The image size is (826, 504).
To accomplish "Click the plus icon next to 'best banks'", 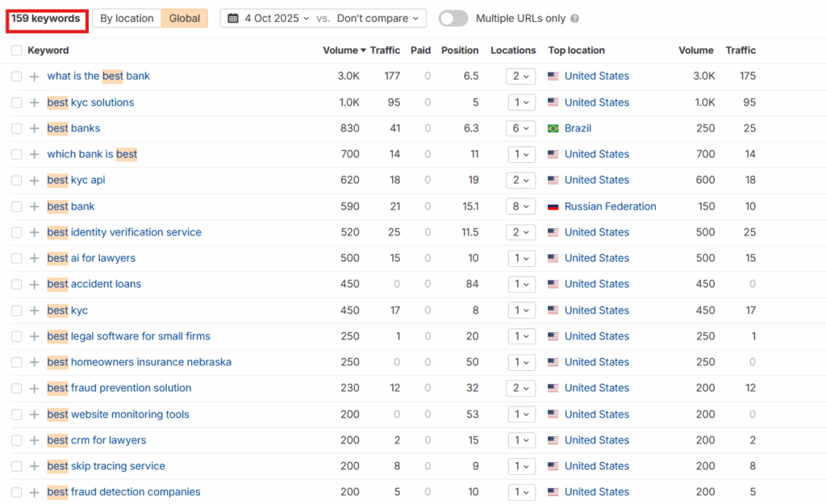I will click(34, 128).
